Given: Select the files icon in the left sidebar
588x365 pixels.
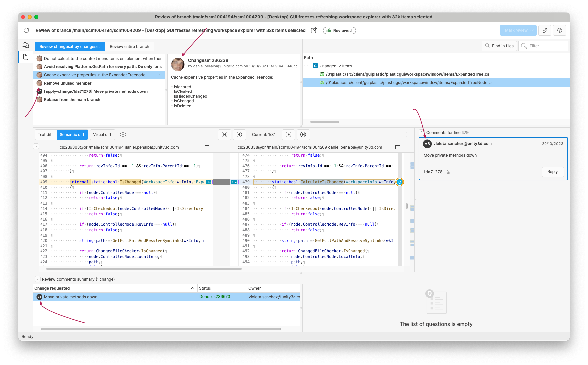Looking at the screenshot, I should click(26, 57).
